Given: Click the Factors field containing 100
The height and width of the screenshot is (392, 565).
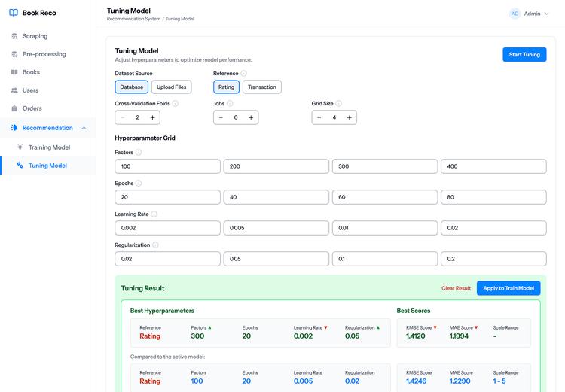Looking at the screenshot, I should [167, 166].
